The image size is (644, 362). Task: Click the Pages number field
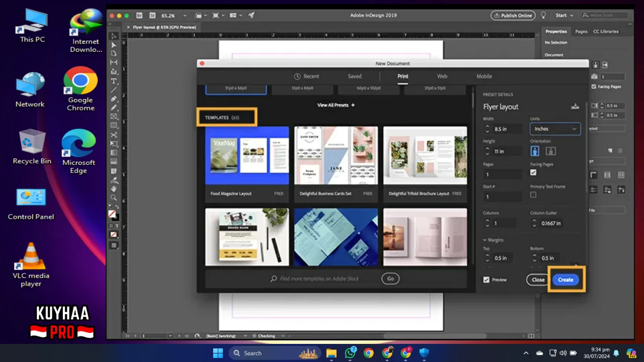pyautogui.click(x=503, y=174)
